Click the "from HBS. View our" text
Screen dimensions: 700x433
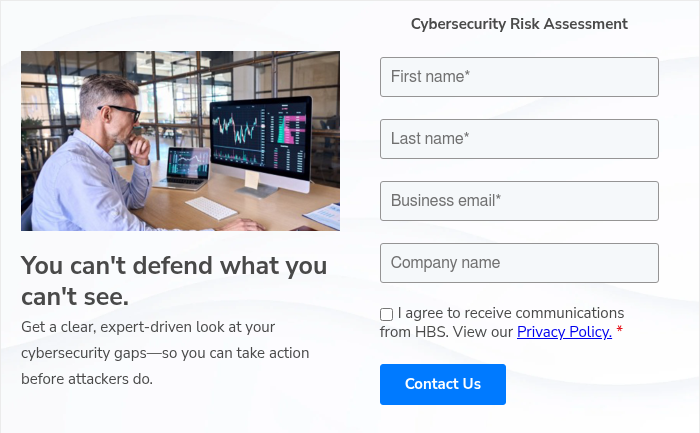pyautogui.click(x=447, y=332)
